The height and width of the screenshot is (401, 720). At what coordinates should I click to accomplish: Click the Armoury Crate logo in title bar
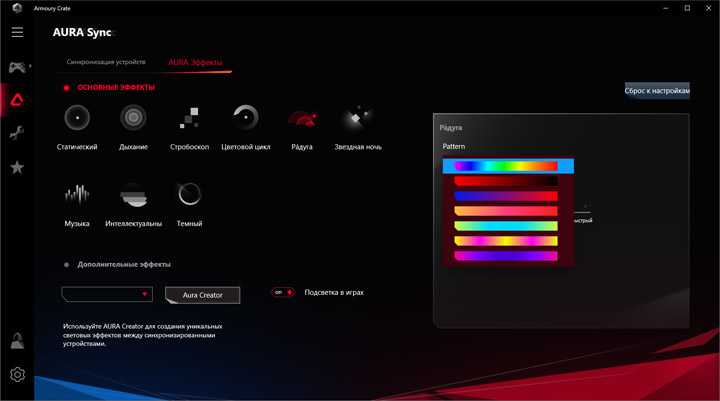tap(17, 8)
